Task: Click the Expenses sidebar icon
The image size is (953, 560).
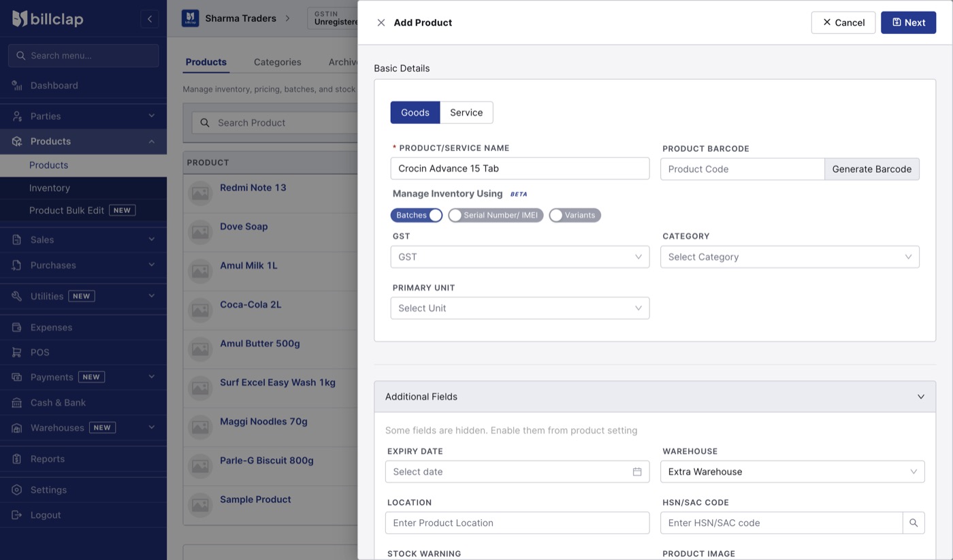Action: [x=17, y=327]
